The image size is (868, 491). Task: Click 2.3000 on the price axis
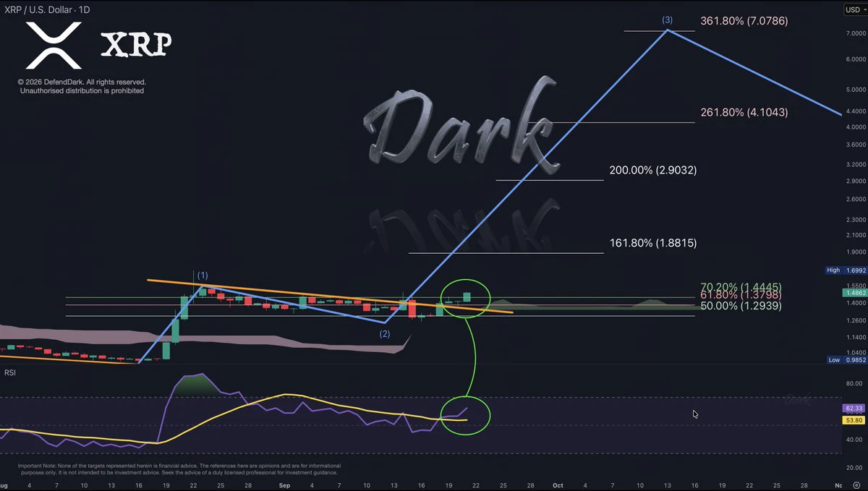click(854, 220)
